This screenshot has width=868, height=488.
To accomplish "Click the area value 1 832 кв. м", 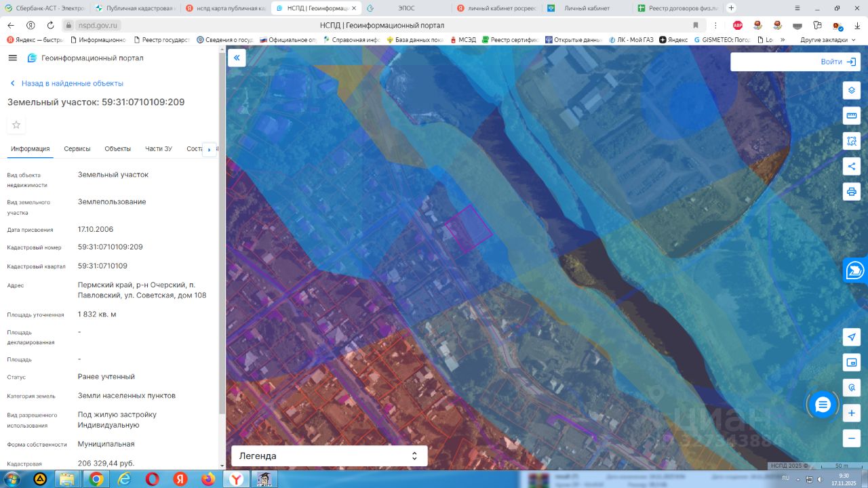I will [97, 314].
